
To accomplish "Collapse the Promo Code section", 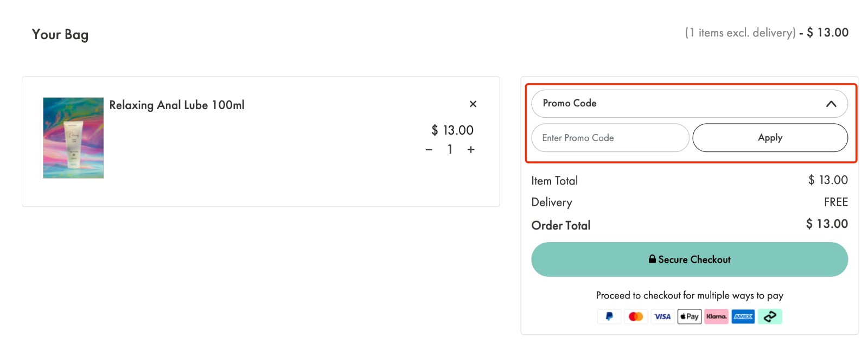I will coord(831,103).
